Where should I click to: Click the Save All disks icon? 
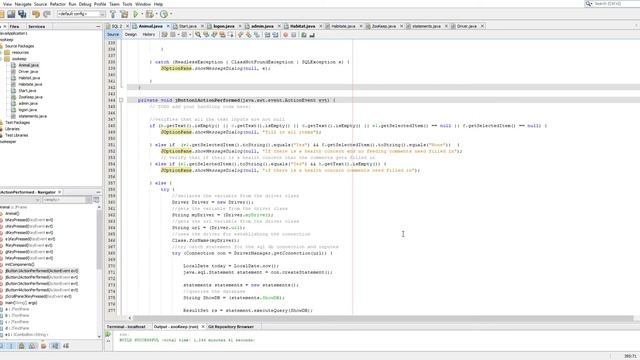tap(22, 14)
